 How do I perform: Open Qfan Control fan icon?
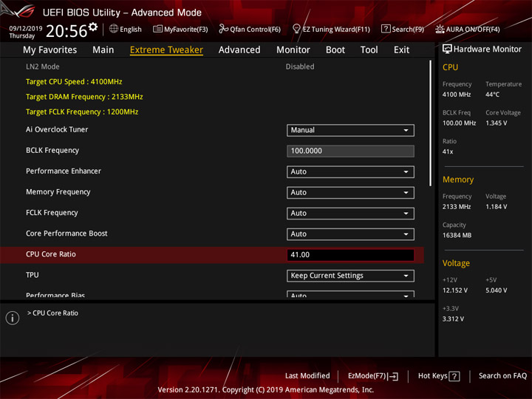click(223, 29)
